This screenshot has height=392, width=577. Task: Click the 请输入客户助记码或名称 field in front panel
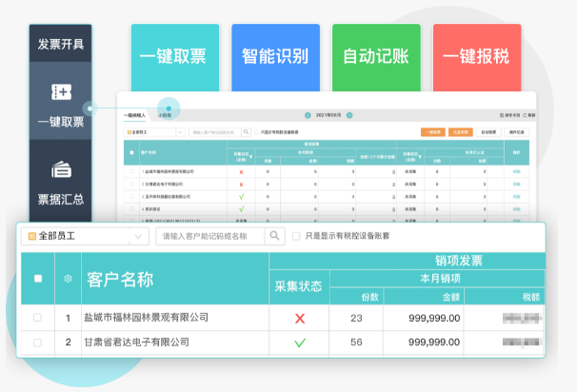(210, 236)
